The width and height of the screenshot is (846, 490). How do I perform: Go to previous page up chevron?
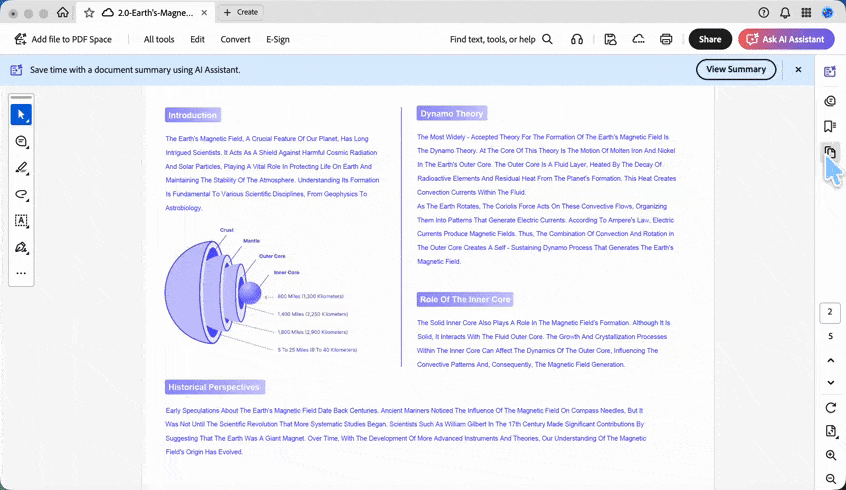830,360
